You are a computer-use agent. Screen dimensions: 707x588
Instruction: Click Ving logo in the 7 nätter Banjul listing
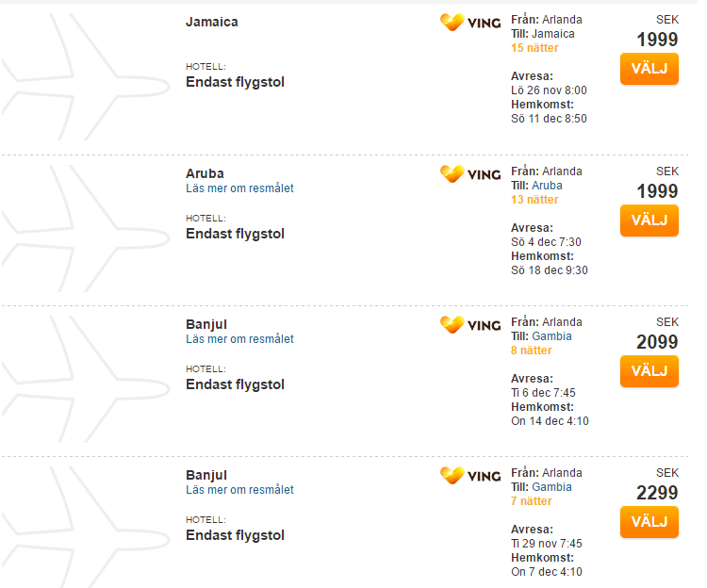(470, 476)
